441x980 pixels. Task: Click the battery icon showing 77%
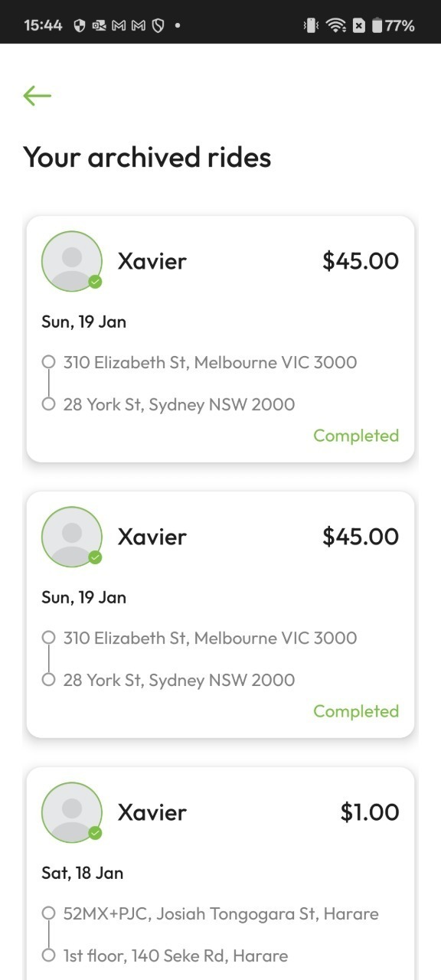[377, 25]
